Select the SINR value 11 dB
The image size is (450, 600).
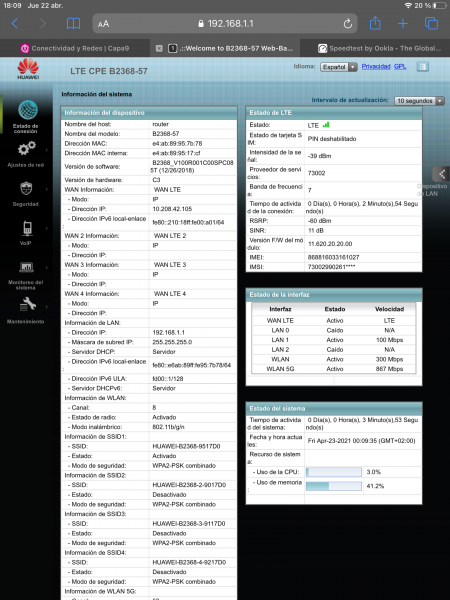(316, 231)
